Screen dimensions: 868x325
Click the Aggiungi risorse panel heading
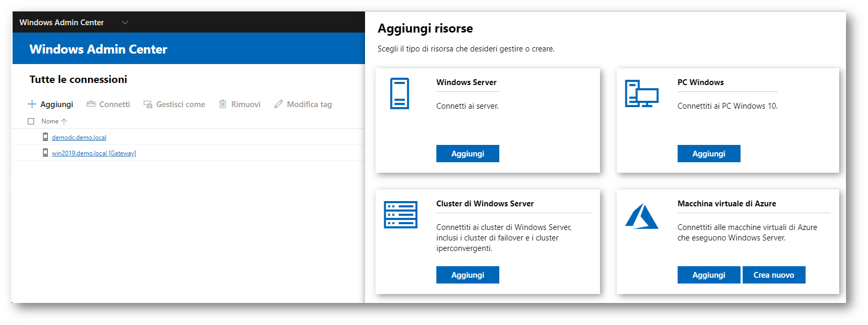(425, 28)
